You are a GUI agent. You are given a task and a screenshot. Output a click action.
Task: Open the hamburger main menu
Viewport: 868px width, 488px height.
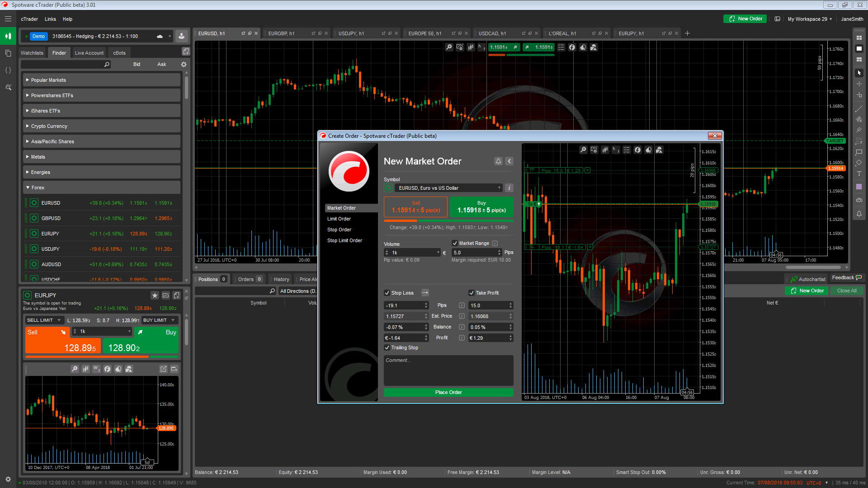[8, 19]
